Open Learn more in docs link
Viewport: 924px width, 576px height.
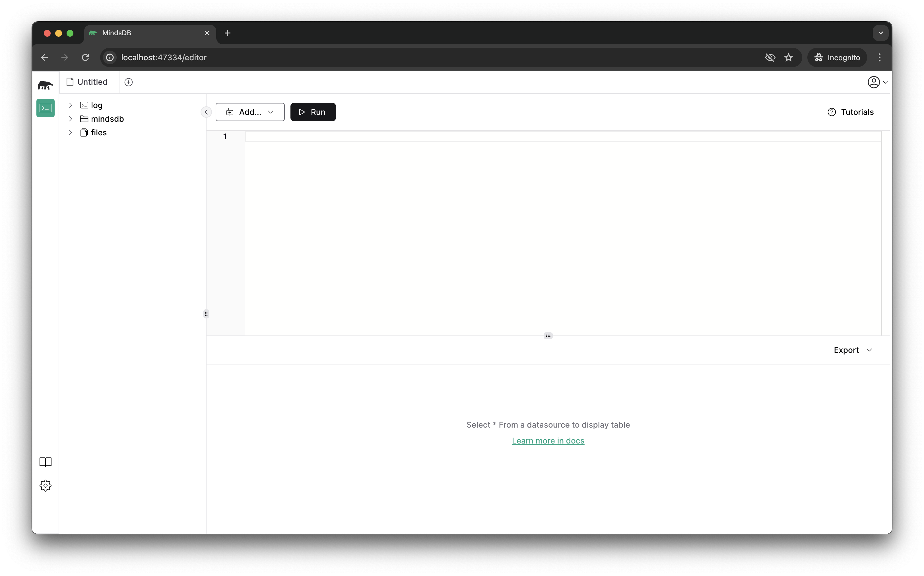[x=548, y=440]
